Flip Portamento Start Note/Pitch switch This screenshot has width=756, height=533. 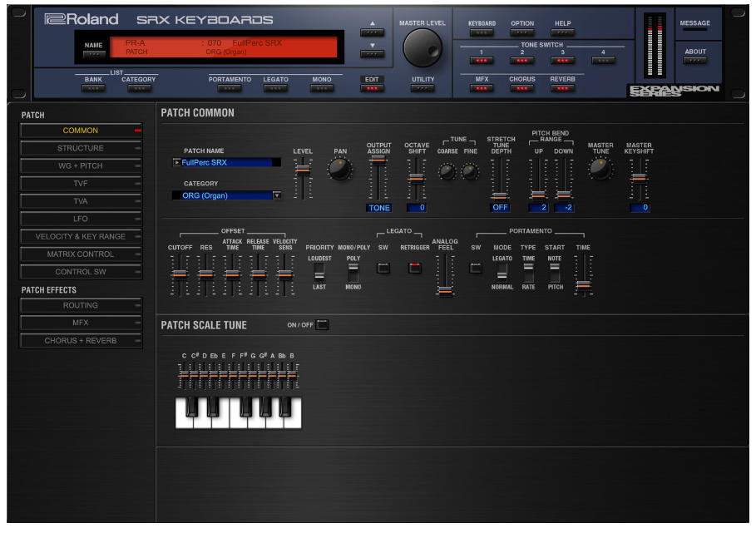555,273
